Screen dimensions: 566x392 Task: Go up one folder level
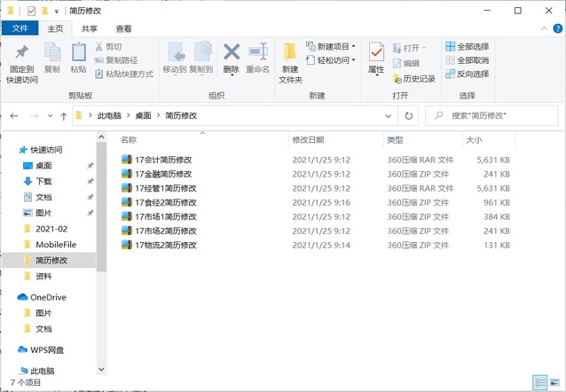64,116
